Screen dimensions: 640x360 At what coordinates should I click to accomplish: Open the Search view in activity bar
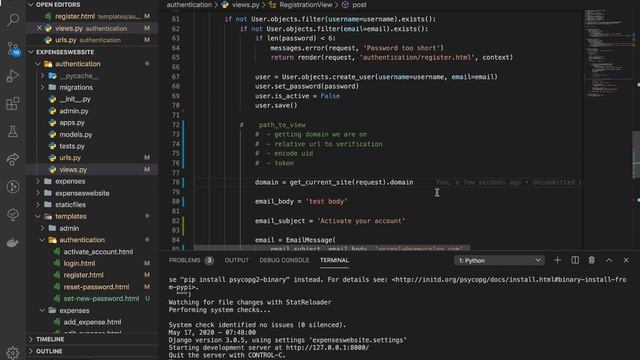point(13,20)
